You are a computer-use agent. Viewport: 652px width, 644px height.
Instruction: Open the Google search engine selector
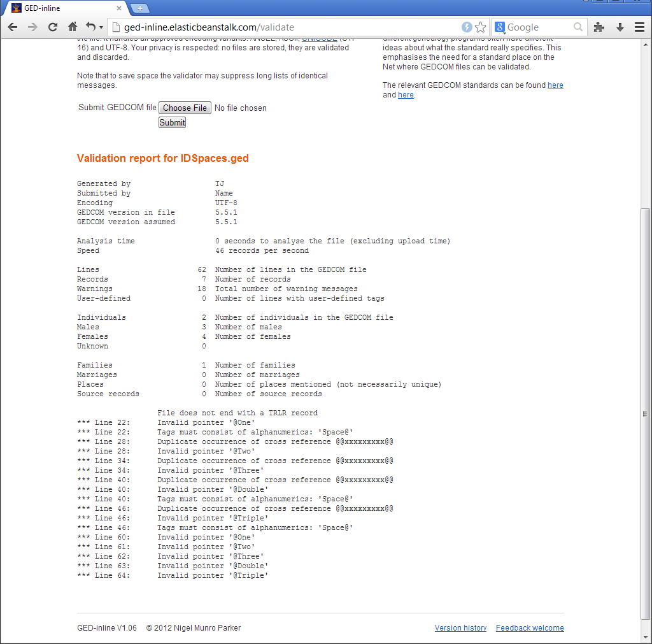tap(500, 27)
